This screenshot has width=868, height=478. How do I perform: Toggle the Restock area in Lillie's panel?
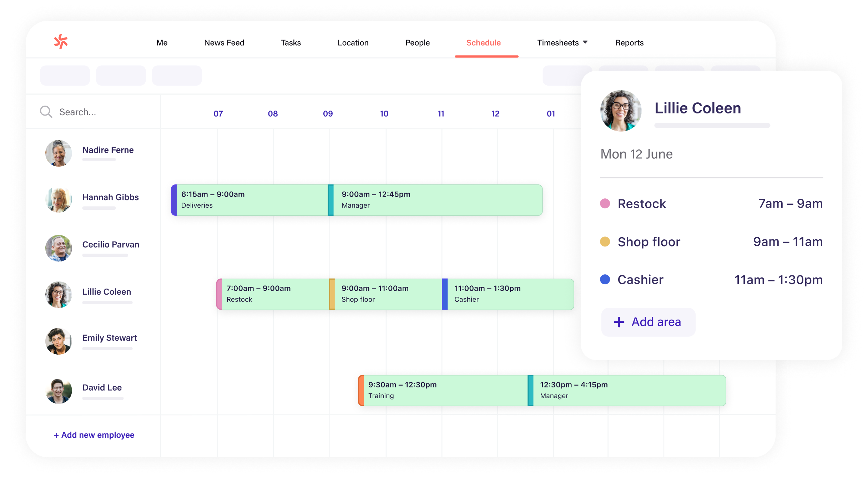click(x=642, y=203)
